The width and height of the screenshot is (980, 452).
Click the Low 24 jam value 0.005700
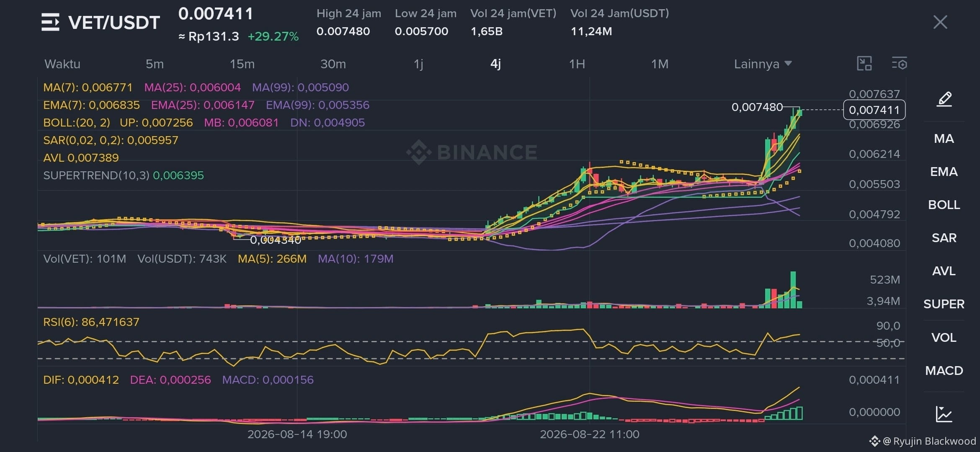click(x=421, y=31)
